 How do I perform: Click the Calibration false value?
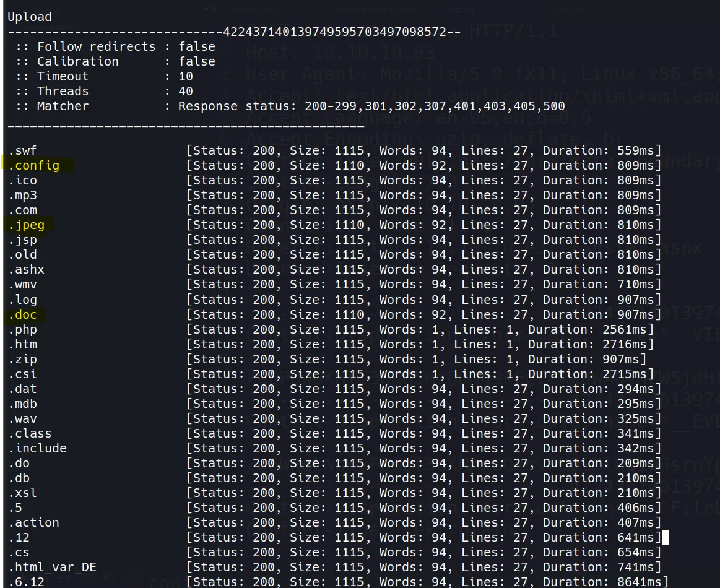197,61
